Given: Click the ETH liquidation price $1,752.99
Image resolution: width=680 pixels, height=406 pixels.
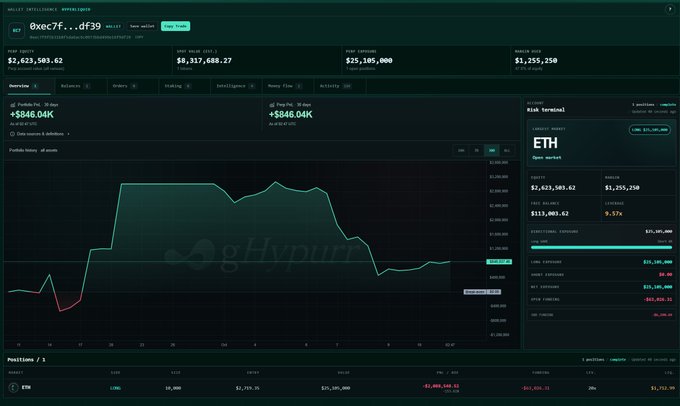Looking at the screenshot, I should click(x=663, y=388).
